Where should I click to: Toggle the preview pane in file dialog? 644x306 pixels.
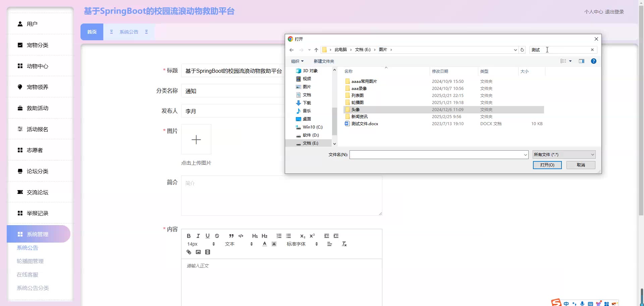tap(582, 61)
